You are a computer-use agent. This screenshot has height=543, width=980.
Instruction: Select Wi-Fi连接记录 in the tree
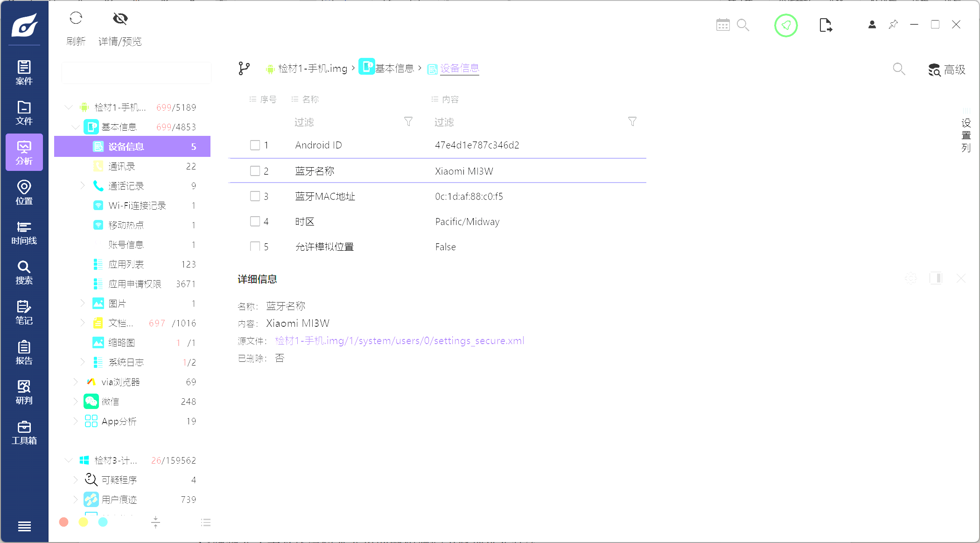(x=137, y=205)
